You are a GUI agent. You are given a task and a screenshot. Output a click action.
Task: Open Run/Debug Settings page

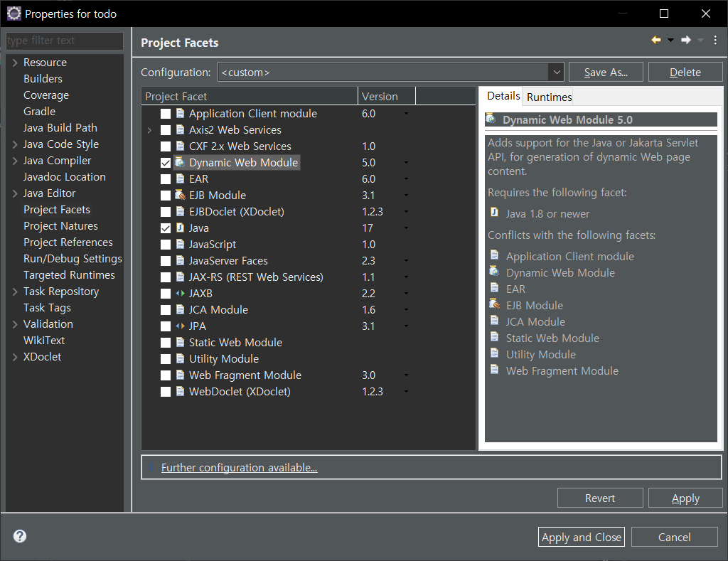tap(73, 259)
